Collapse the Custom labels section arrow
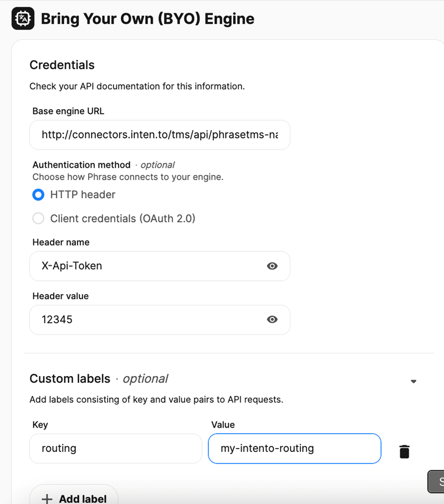444x504 pixels. tap(414, 381)
